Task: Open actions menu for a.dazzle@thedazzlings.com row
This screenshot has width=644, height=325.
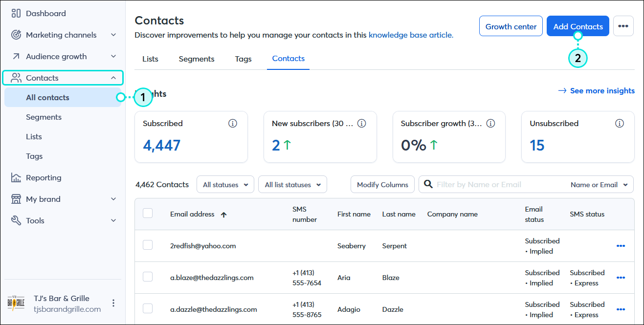Action: point(621,309)
